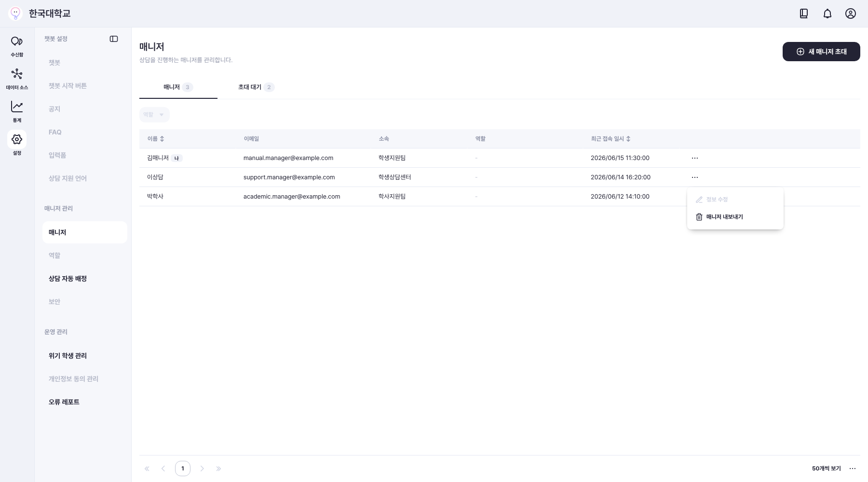Viewport: 868px width, 482px height.
Task: Open 챗봇 settings item
Action: [85, 63]
